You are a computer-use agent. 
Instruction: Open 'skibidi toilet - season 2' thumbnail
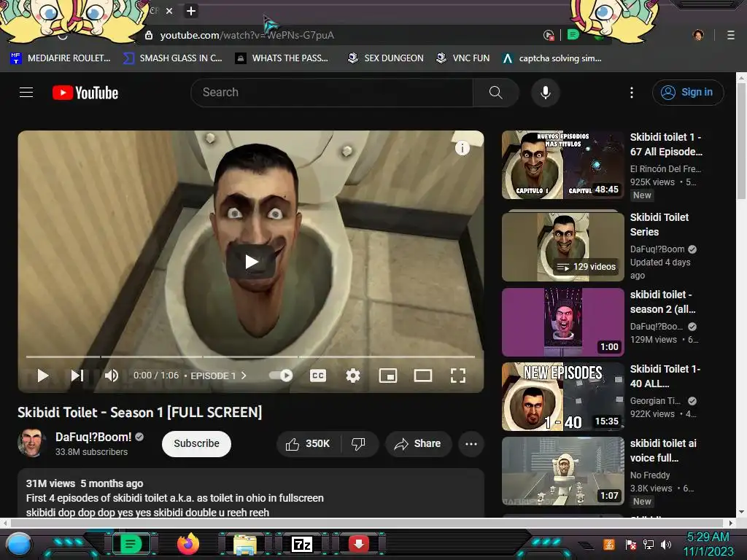click(x=562, y=322)
